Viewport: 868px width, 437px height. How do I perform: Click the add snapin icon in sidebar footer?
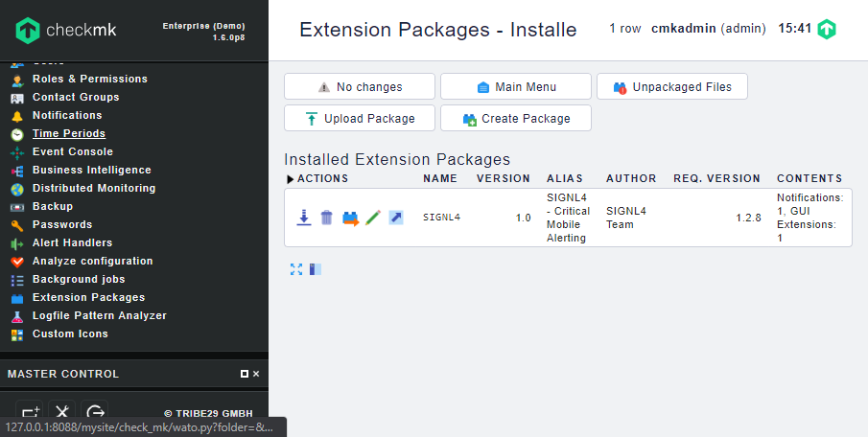click(30, 412)
